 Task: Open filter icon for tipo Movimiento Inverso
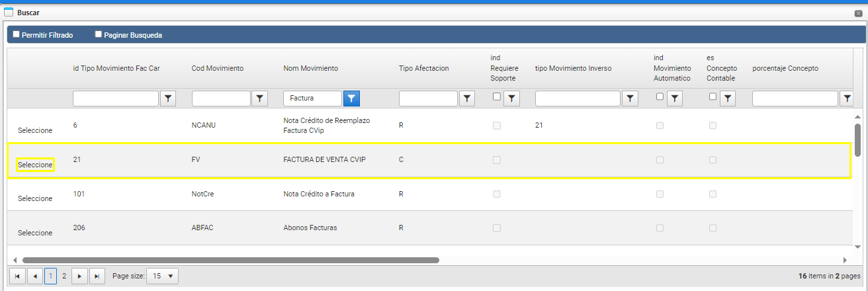coord(630,99)
